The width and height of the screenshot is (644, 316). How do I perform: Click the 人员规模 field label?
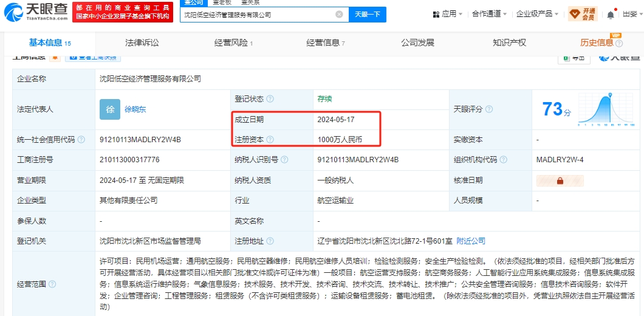(468, 201)
